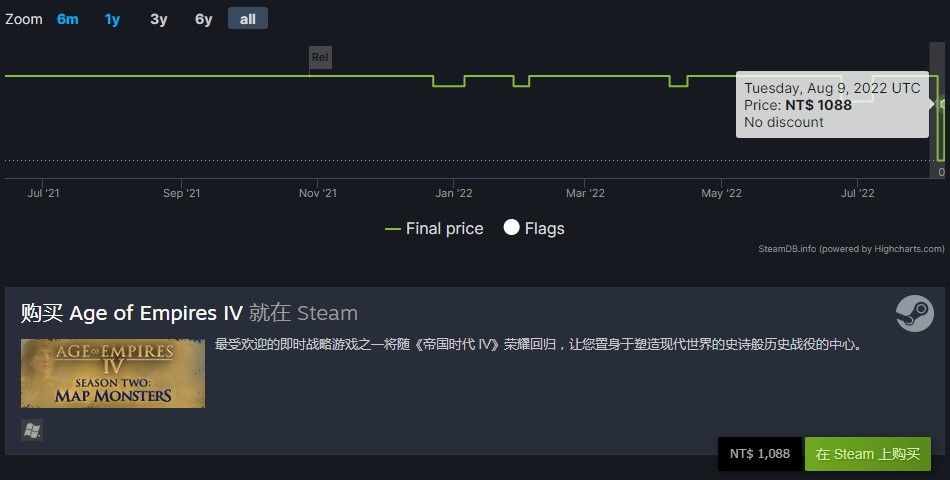The height and width of the screenshot is (480, 950).
Task: Click the Aug 9 price tooltip
Action: (x=832, y=105)
